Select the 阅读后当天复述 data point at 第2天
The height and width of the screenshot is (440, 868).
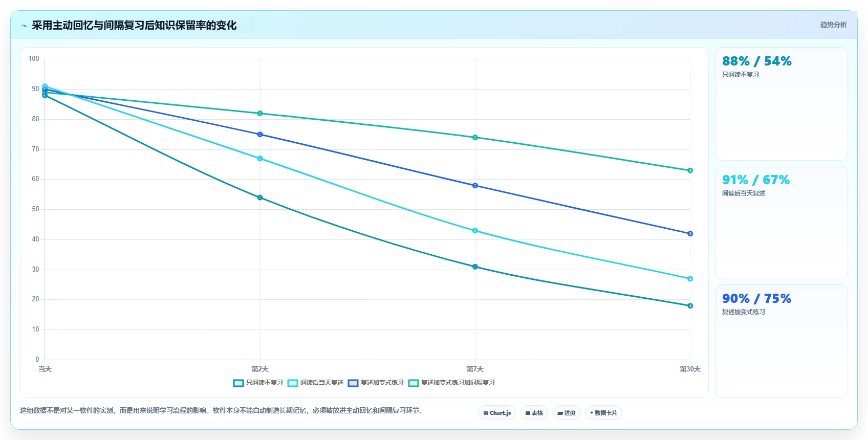[260, 159]
